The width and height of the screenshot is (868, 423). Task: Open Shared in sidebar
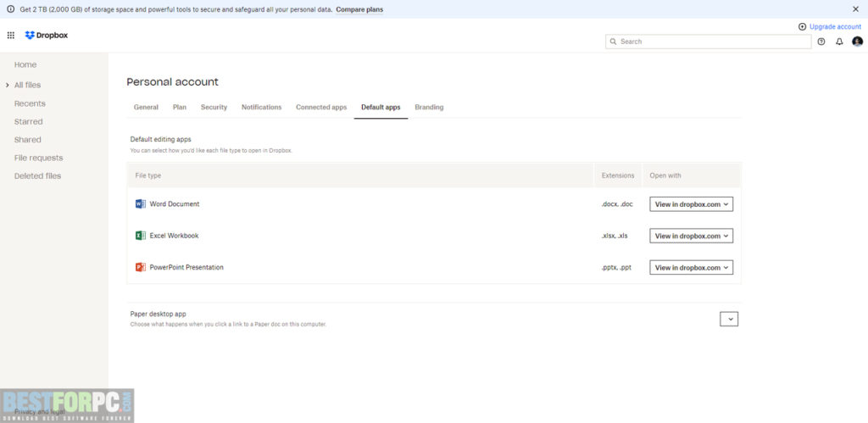tap(28, 140)
